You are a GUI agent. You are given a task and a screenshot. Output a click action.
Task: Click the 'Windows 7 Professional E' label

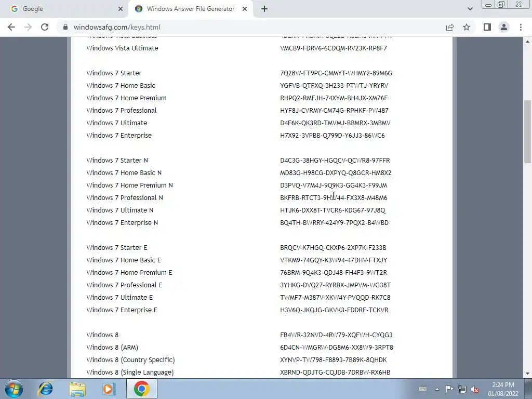tap(124, 285)
